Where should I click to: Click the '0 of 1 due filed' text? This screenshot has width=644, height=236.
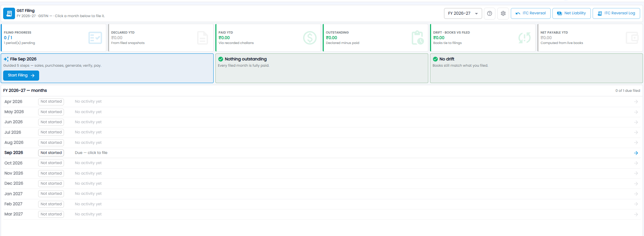[628, 91]
